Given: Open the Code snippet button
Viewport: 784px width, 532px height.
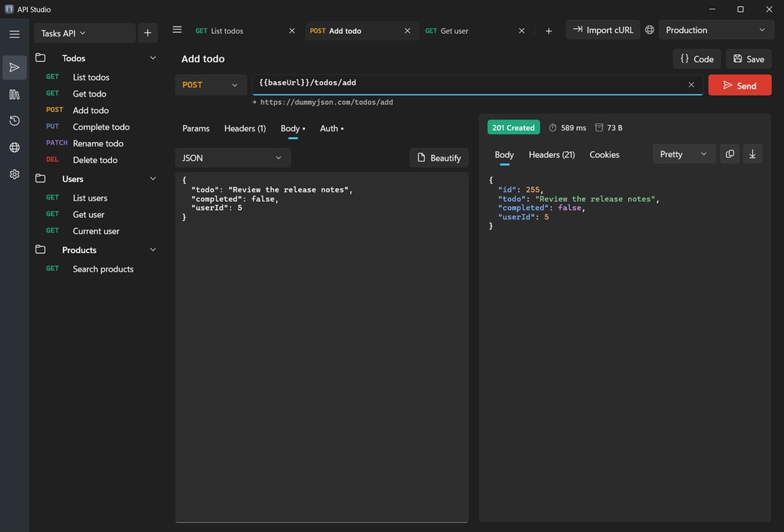Looking at the screenshot, I should click(697, 59).
